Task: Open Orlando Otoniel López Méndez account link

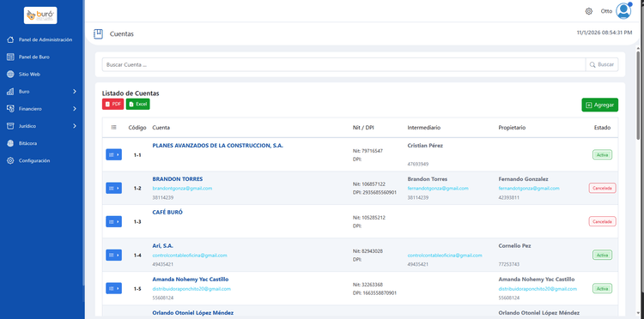Action: (193, 312)
